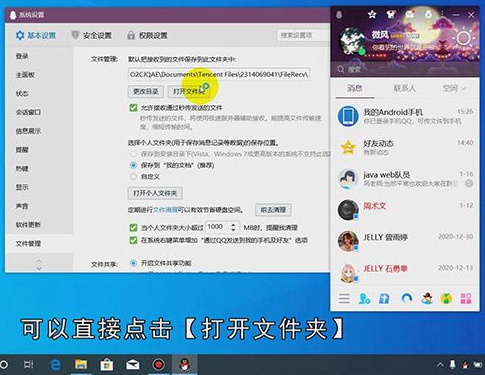The height and width of the screenshot is (375, 485).
Task: Open QQ Zone star icon in QQ header
Action: pyautogui.click(x=372, y=14)
